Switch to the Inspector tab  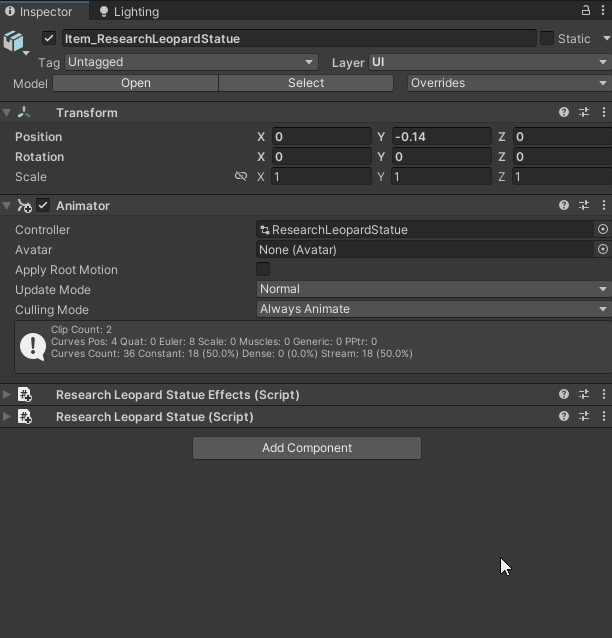pos(44,11)
